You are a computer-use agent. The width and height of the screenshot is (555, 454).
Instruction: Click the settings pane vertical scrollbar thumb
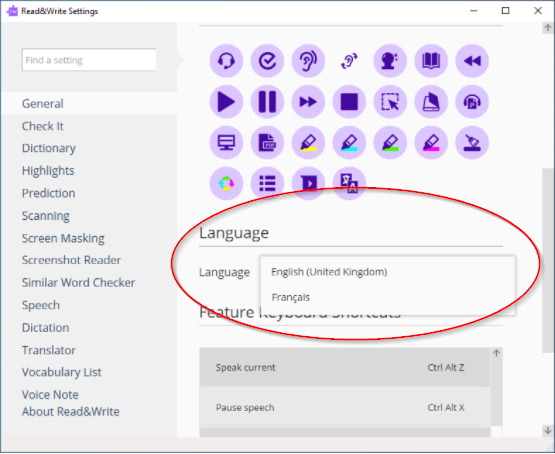(548, 260)
